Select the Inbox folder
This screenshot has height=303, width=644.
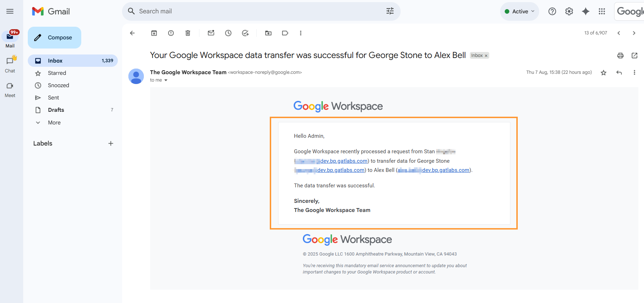(x=73, y=60)
